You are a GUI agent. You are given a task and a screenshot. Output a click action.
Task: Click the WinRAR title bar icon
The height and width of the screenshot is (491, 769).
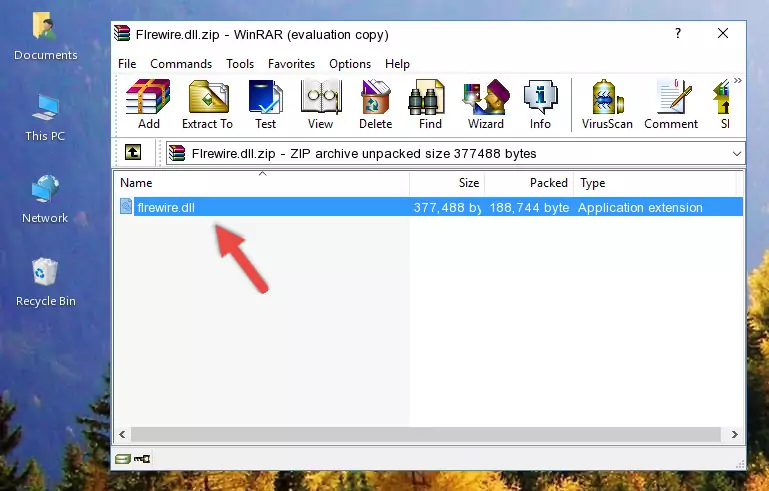(x=122, y=34)
